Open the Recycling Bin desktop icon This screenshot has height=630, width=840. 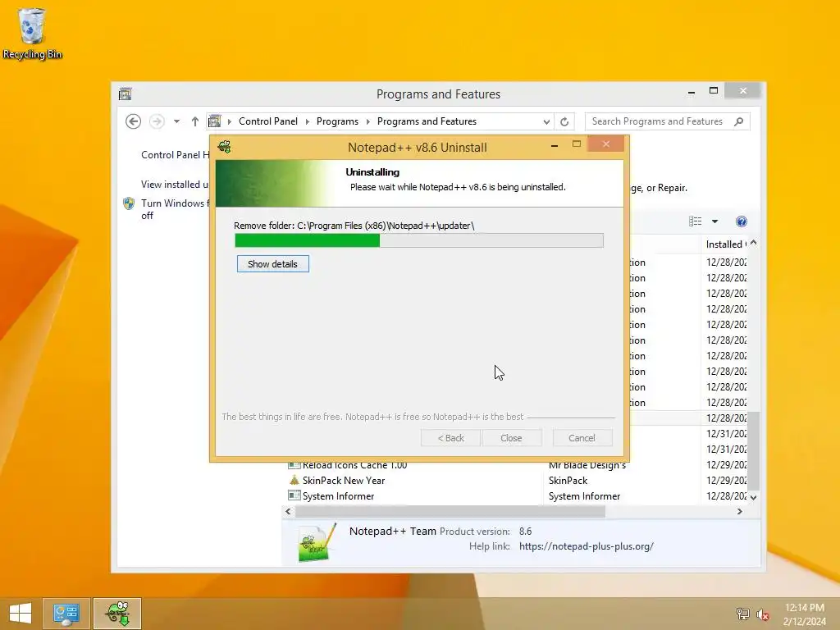[x=32, y=34]
